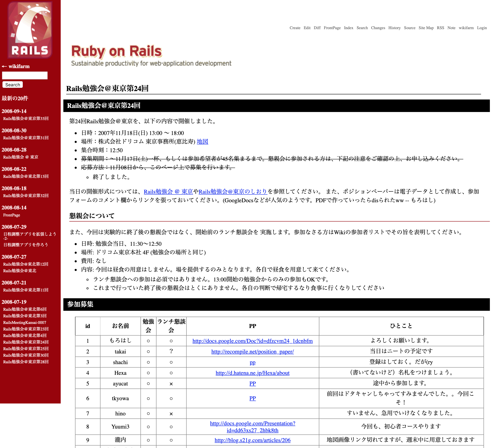Open the Diff link in top navigation
The height and width of the screenshot is (448, 495).
pyautogui.click(x=317, y=28)
